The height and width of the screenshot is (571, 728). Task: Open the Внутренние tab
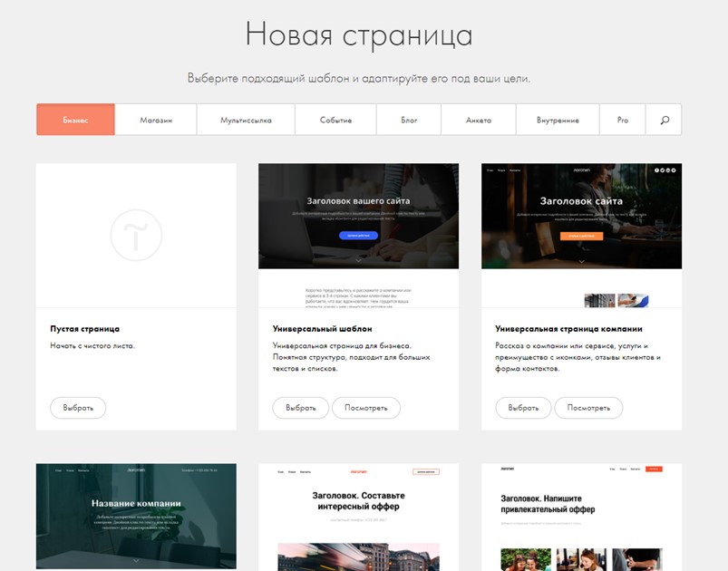[x=558, y=120]
